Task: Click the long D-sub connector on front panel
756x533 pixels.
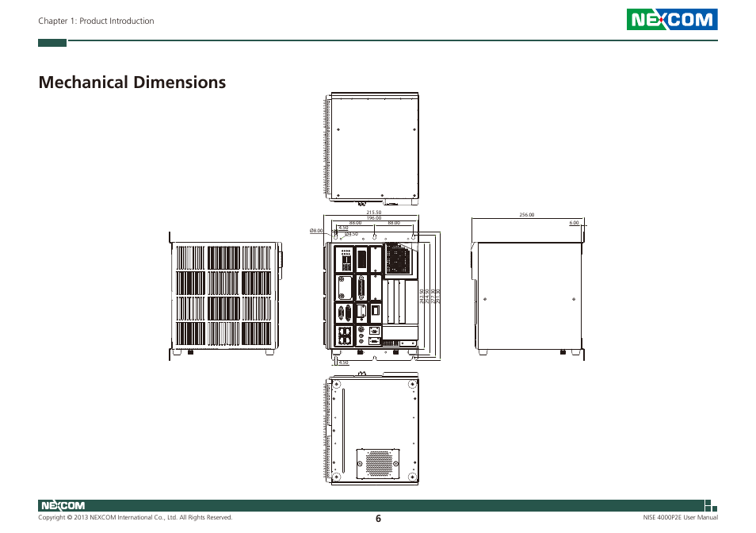Action: click(361, 288)
